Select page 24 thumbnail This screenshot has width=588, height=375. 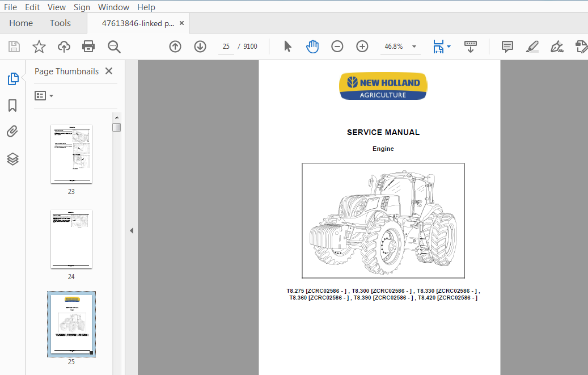coord(71,239)
